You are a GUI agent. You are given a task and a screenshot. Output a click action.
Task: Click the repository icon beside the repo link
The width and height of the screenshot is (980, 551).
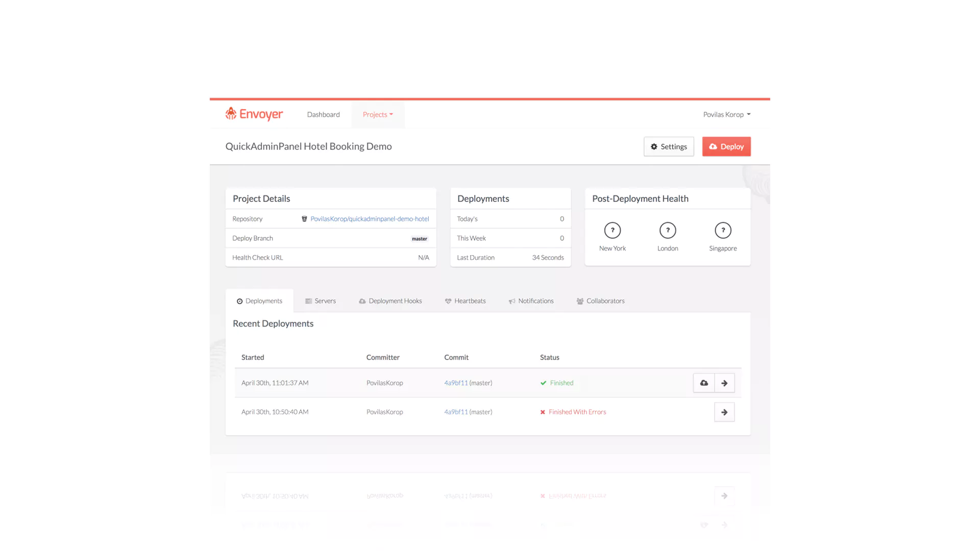(304, 219)
